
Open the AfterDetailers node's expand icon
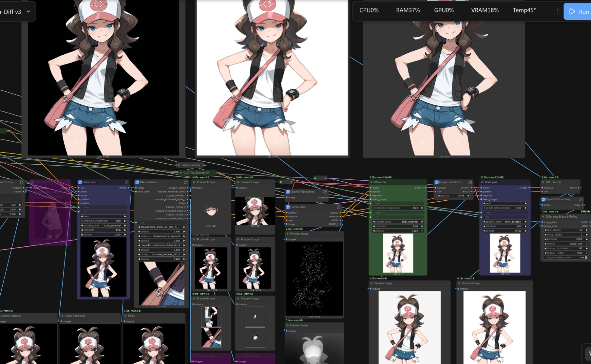(186, 182)
